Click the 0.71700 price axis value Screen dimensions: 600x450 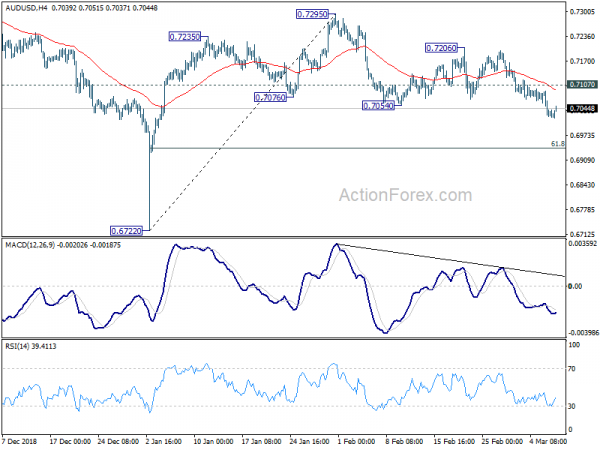(582, 61)
